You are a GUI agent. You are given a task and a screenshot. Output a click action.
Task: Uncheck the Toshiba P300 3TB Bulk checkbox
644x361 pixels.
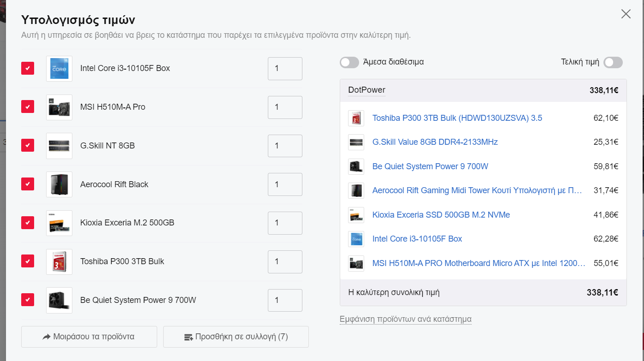click(28, 261)
